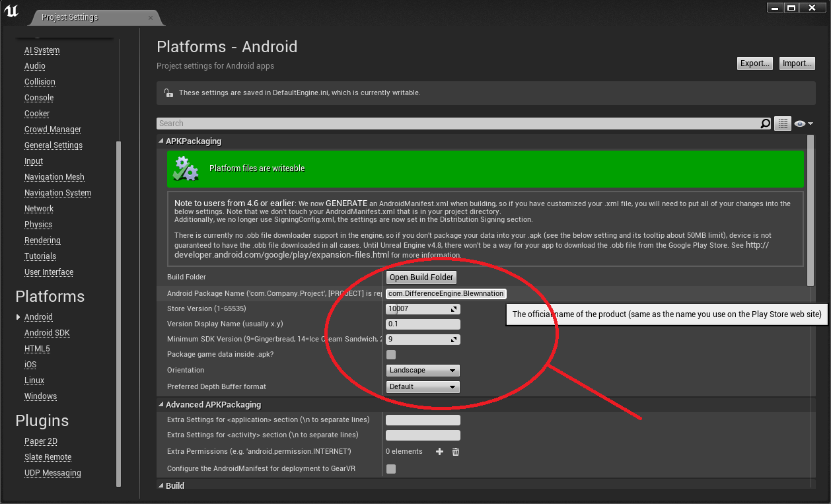Click Extra Settings for activity field

423,435
